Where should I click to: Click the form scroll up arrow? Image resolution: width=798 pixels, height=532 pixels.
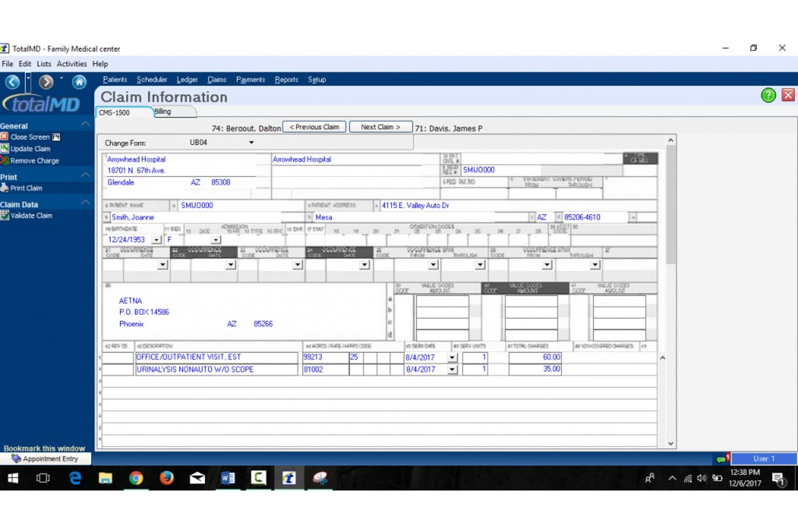(671, 140)
